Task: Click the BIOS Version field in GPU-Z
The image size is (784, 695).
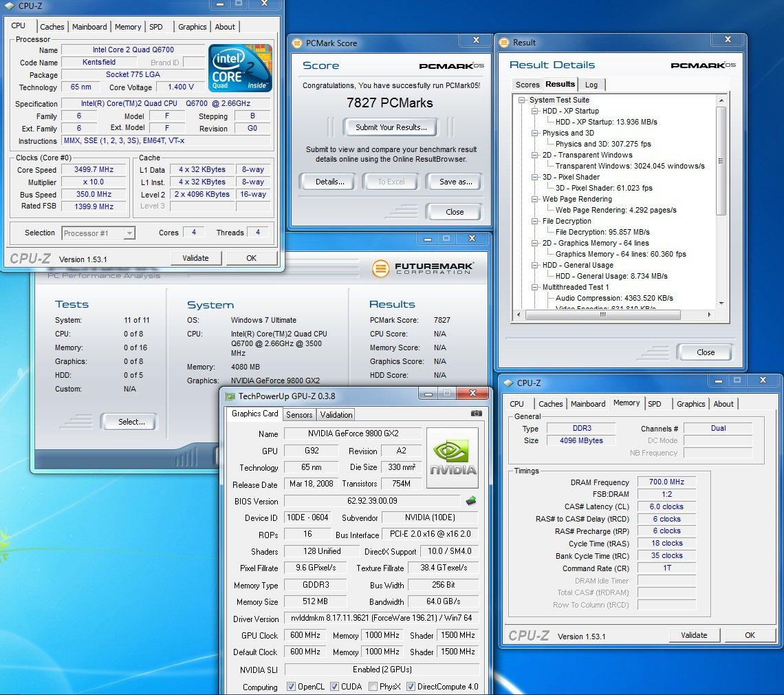Action: click(372, 501)
